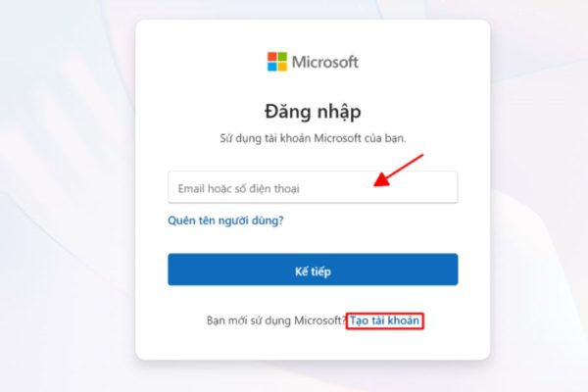Image resolution: width=588 pixels, height=392 pixels.
Task: Click the blue square of Microsoft logo
Action: [x=272, y=67]
